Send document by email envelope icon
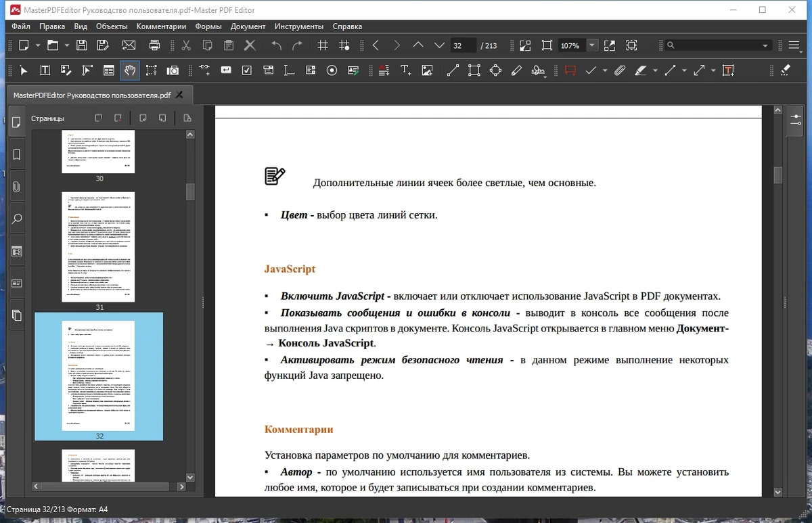 (129, 45)
